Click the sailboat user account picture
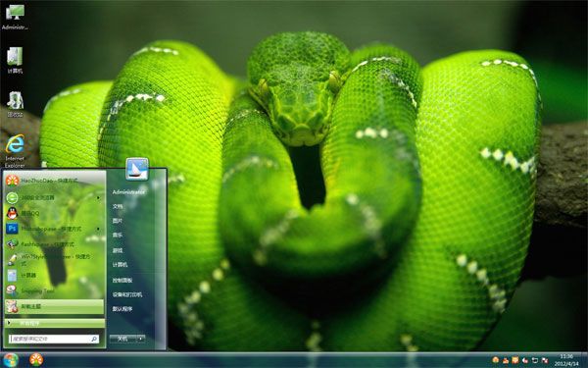 tap(137, 169)
